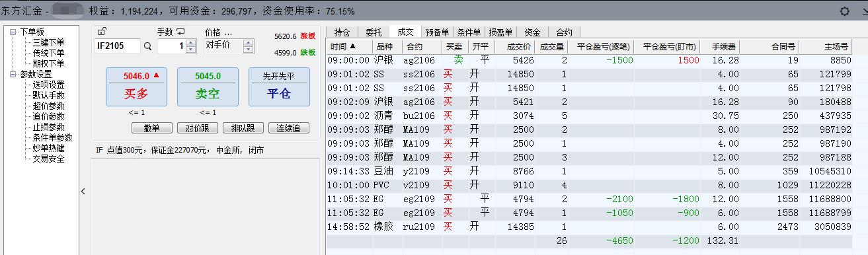This screenshot has height=255, width=868.
Task: Sort by the 时间 column header
Action: (349, 46)
